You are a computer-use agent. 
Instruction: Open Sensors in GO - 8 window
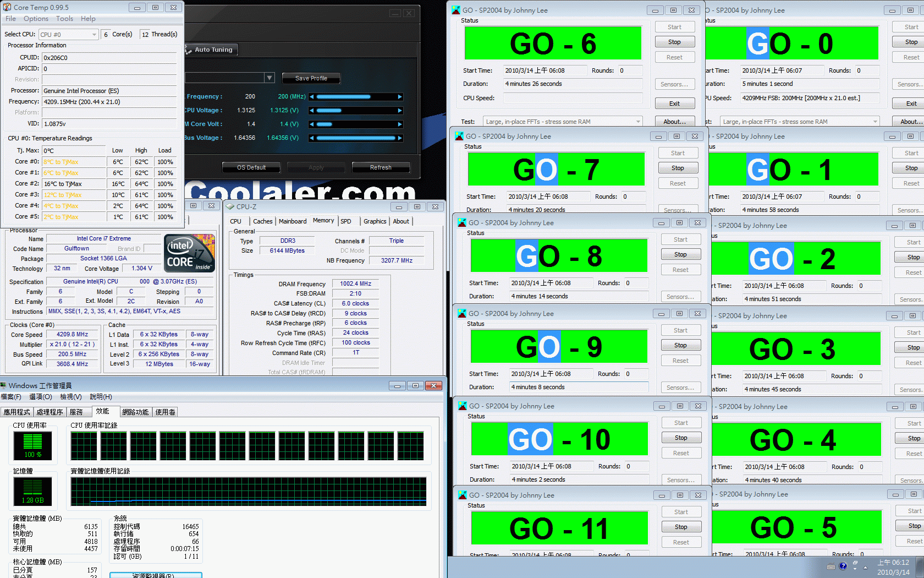pos(680,297)
